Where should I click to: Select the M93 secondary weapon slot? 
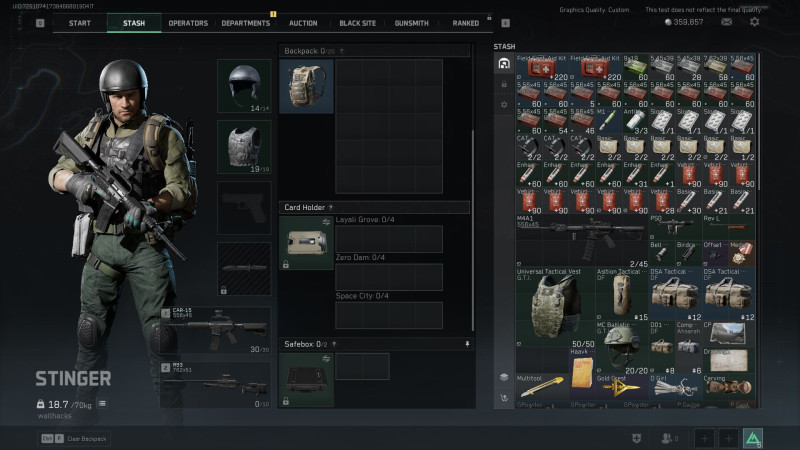click(x=216, y=385)
